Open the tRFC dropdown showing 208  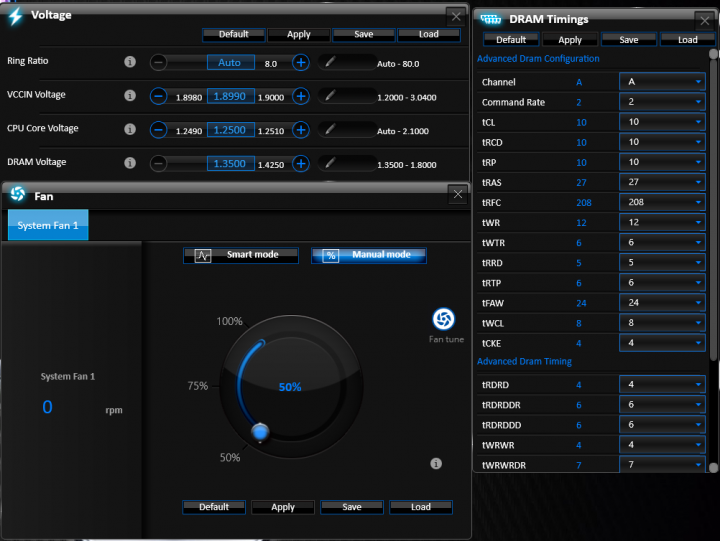(x=662, y=203)
